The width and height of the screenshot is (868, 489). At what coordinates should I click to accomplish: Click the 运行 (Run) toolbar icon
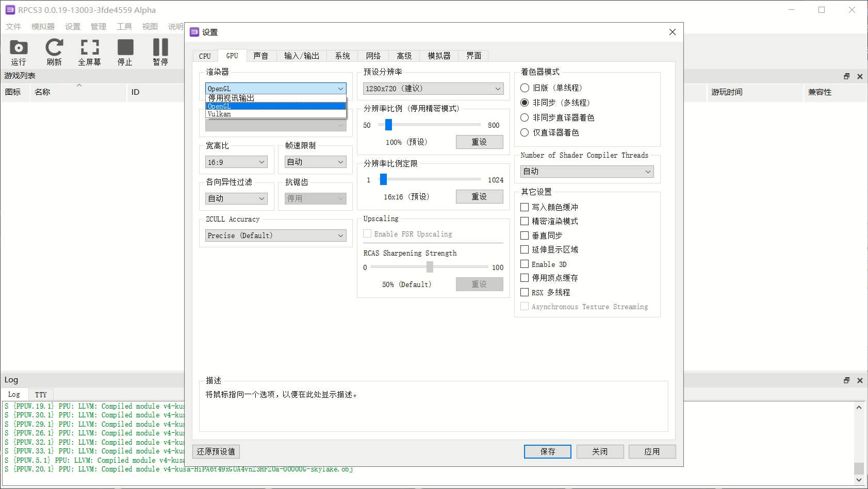pyautogui.click(x=18, y=52)
